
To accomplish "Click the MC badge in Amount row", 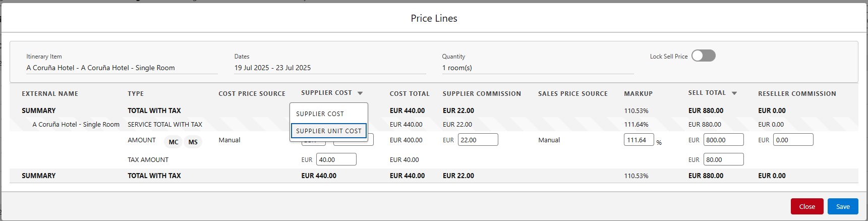I will (173, 142).
